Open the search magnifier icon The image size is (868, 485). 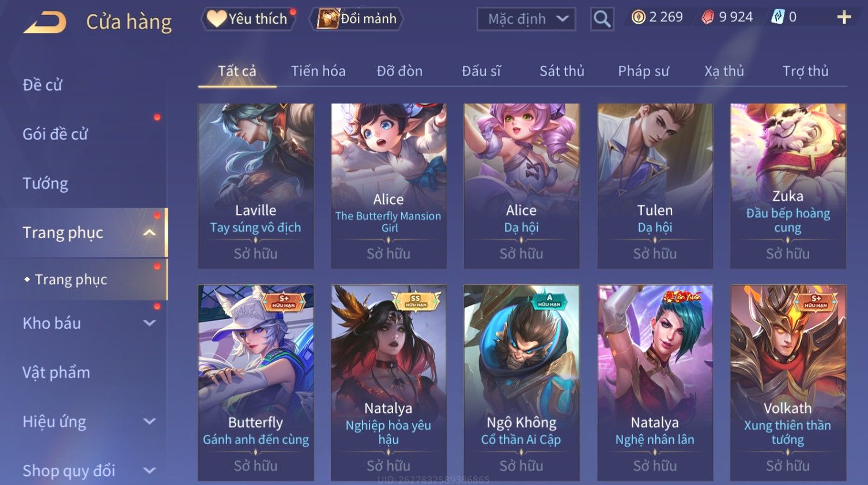[602, 19]
